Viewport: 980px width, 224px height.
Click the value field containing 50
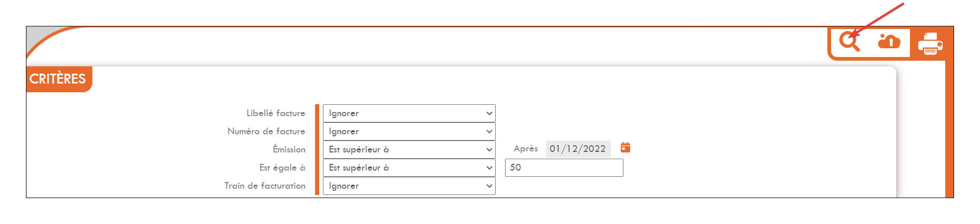click(x=564, y=167)
